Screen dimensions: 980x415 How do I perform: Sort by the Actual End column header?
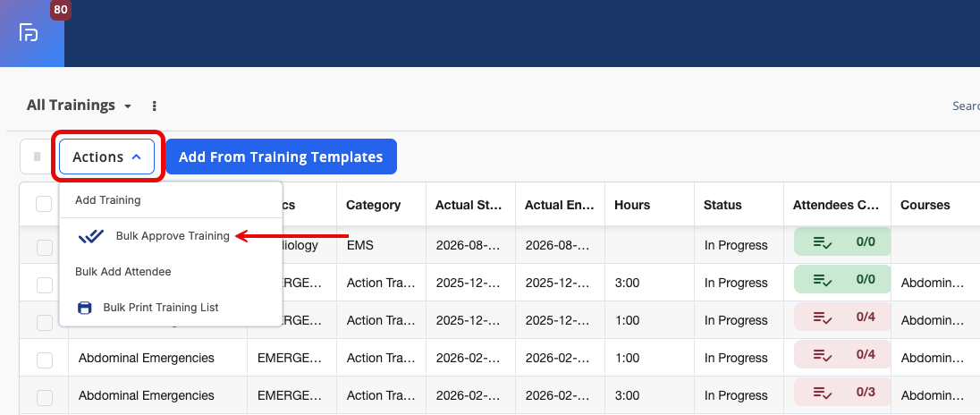pos(558,205)
